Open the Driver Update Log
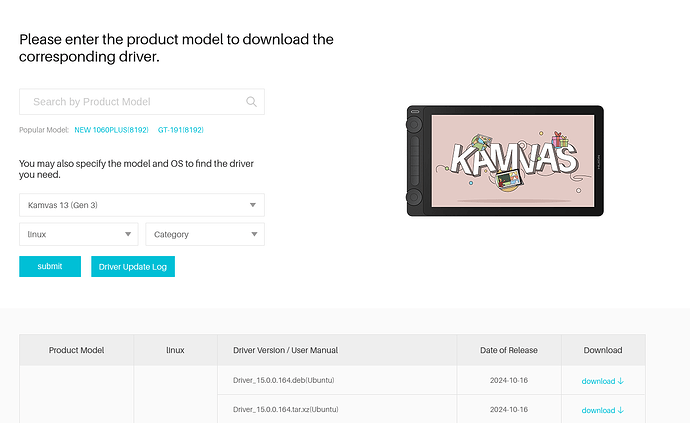This screenshot has height=423, width=690. point(133,266)
